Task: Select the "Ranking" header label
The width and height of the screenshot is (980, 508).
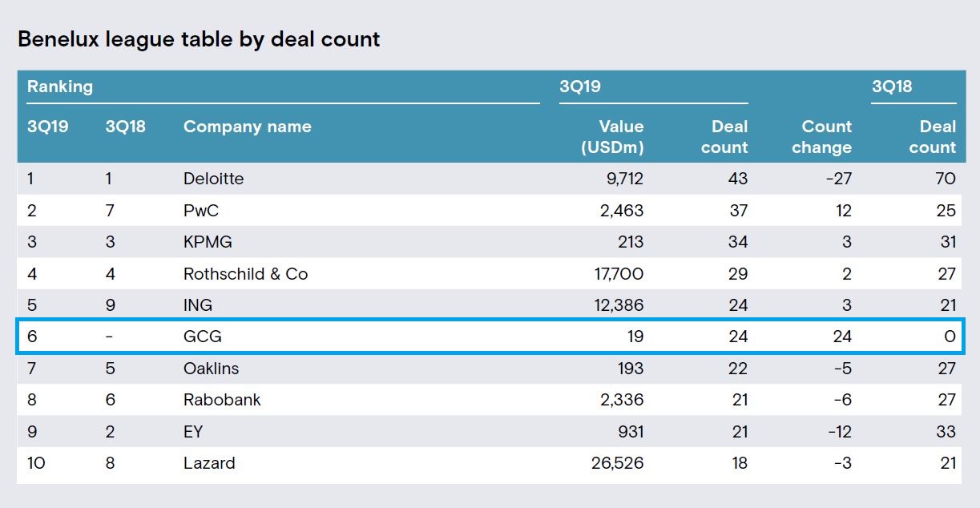Action: click(x=60, y=87)
